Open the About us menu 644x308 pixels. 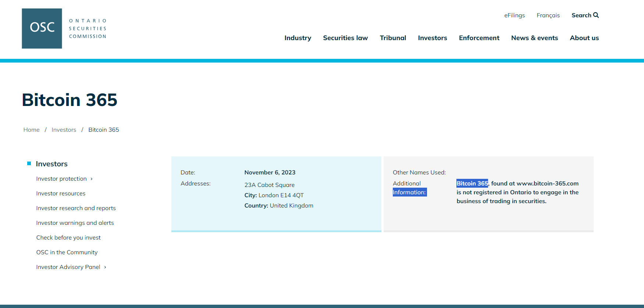[x=584, y=38]
